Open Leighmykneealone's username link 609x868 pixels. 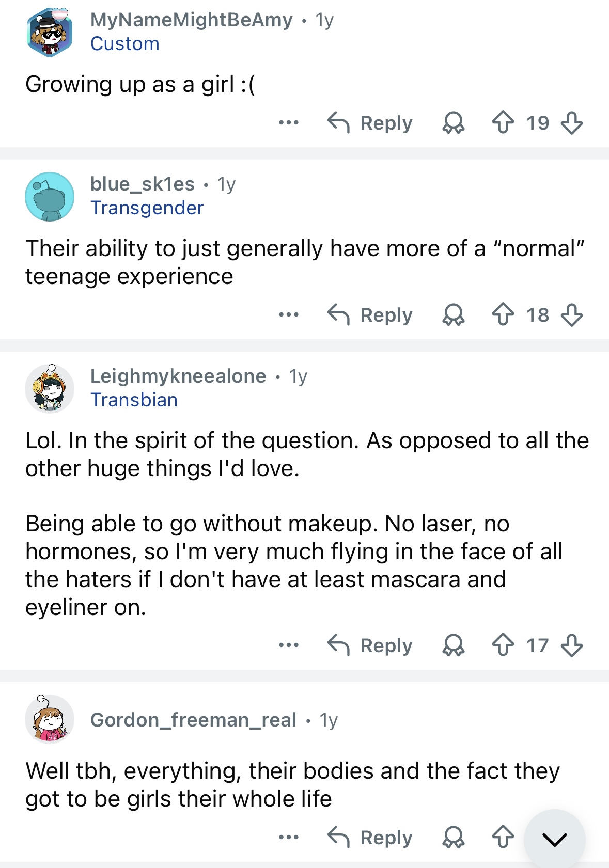point(178,376)
